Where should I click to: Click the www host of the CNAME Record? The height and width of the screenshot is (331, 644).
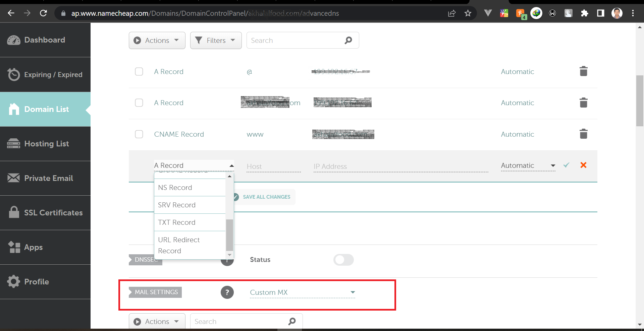[x=255, y=134]
